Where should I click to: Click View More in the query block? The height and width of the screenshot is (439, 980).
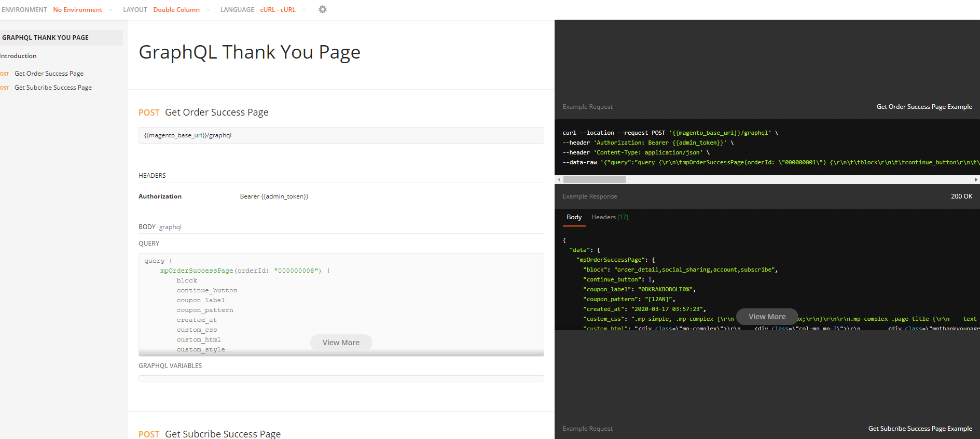tap(341, 343)
